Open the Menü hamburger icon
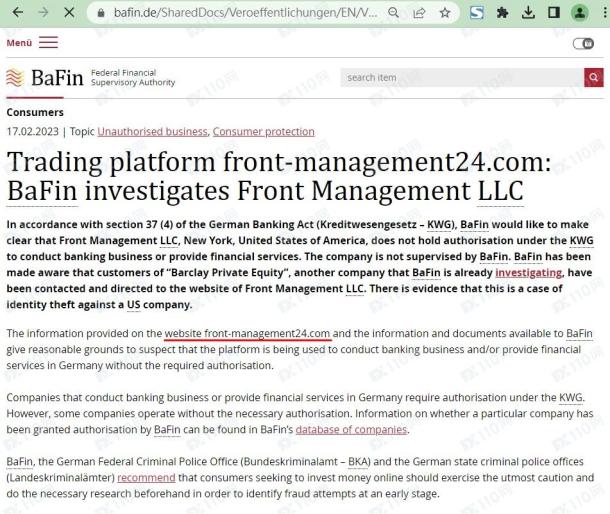610x514 pixels. 48,42
